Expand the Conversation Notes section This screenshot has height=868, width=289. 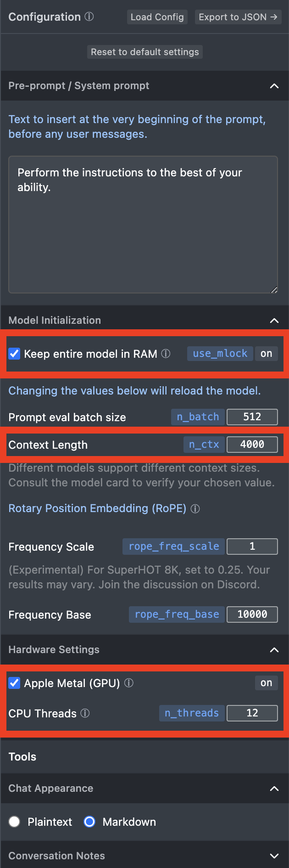(x=274, y=856)
